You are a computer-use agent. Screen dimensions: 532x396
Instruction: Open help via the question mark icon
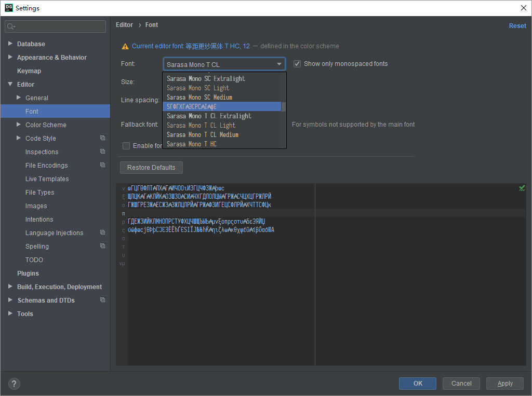(14, 384)
